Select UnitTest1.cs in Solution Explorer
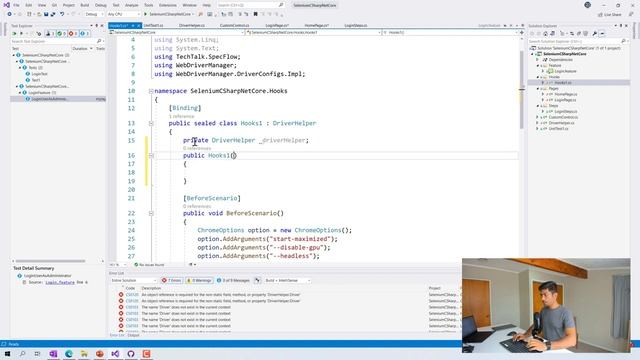640x360 pixels. pos(558,129)
